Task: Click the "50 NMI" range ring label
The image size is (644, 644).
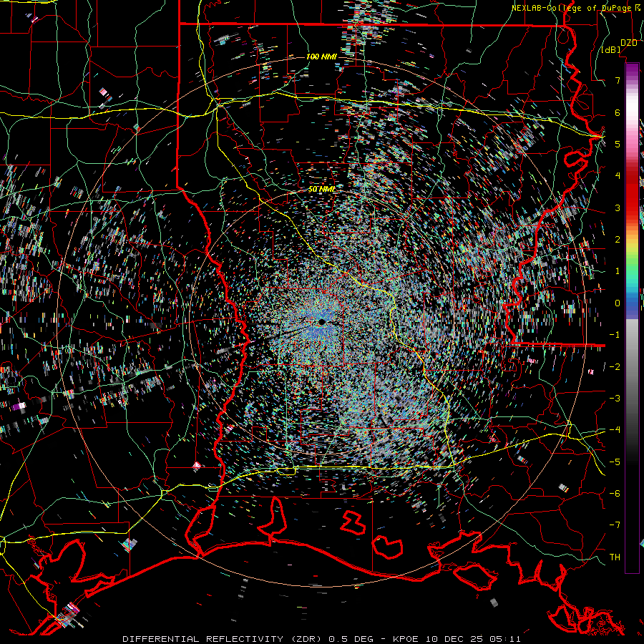Action: point(321,189)
